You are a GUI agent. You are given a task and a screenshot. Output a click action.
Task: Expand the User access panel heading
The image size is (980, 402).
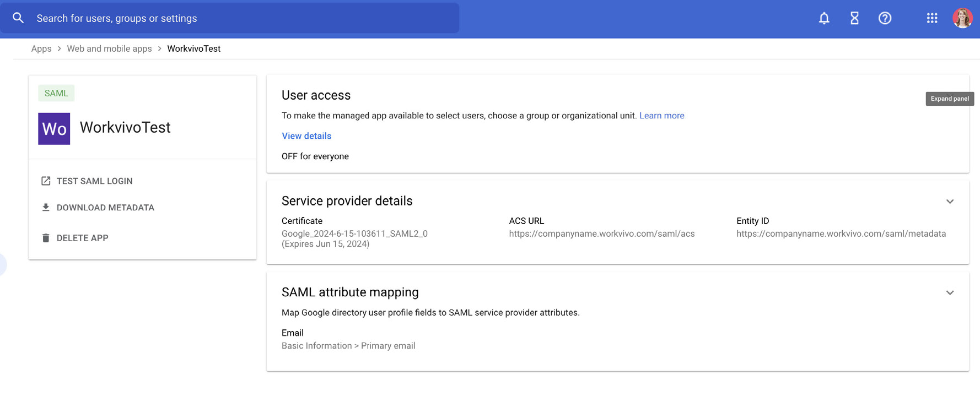point(316,95)
